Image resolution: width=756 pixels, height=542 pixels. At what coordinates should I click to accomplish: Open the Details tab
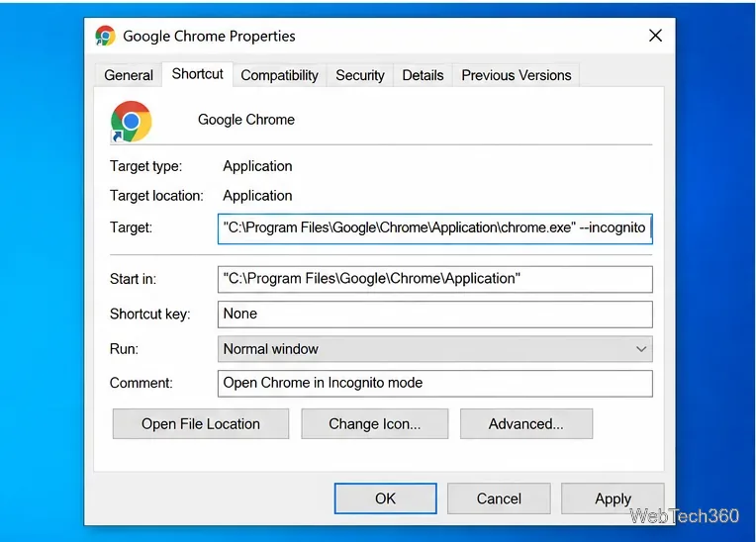tap(423, 75)
